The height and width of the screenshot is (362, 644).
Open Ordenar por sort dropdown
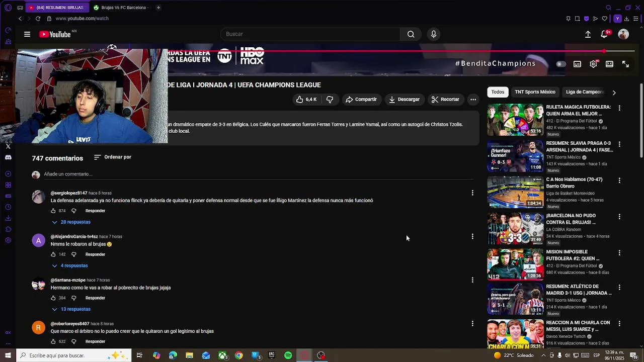(x=113, y=157)
